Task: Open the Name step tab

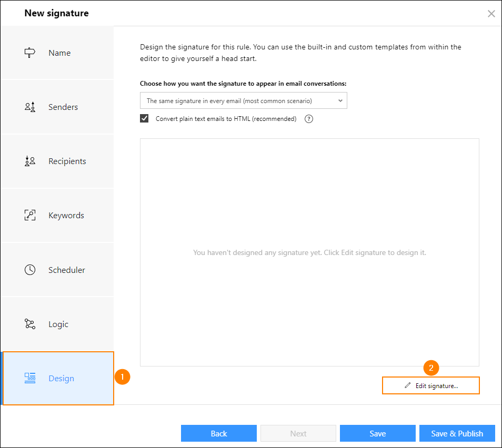Action: point(57,53)
